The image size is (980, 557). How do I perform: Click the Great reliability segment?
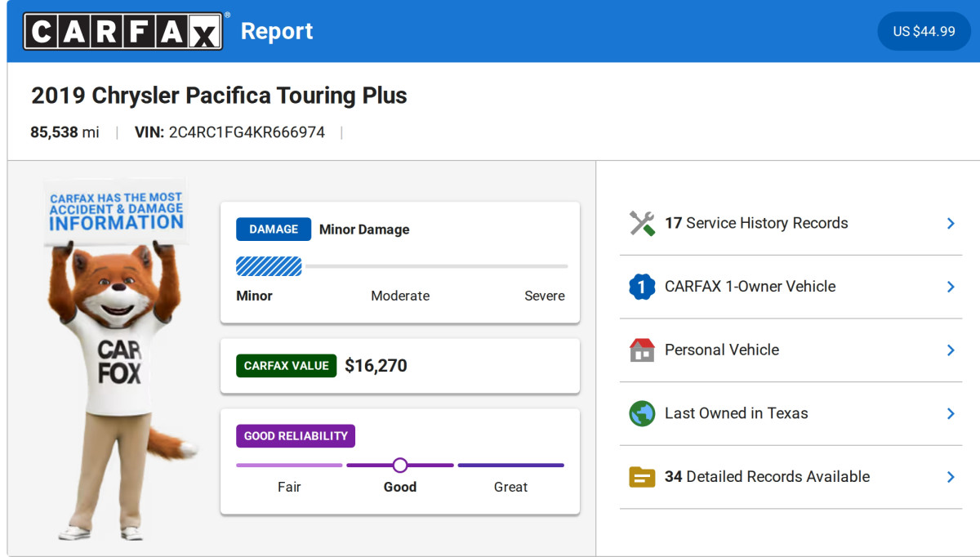pos(510,466)
